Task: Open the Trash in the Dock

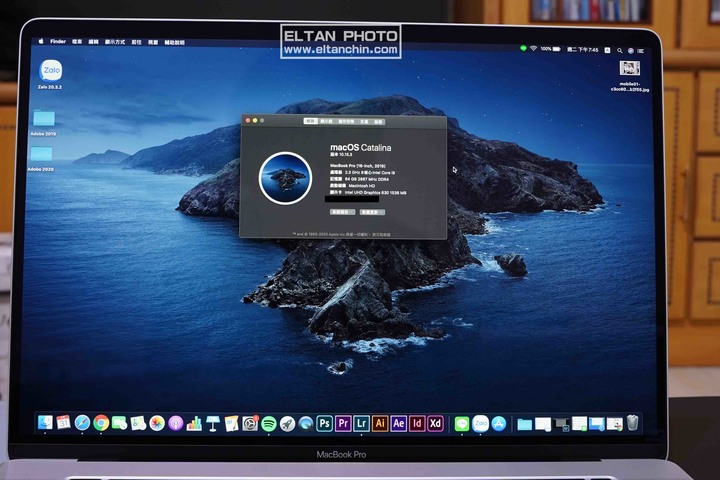Action: click(x=633, y=423)
